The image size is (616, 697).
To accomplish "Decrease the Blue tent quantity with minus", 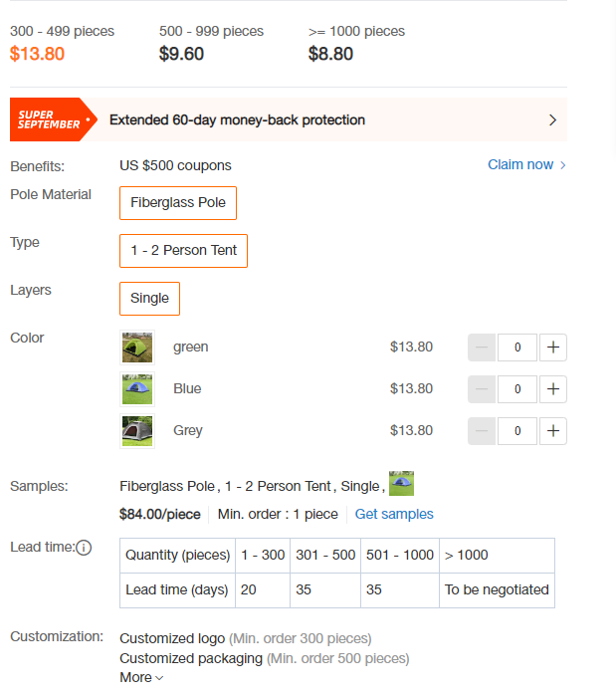I will pos(482,389).
